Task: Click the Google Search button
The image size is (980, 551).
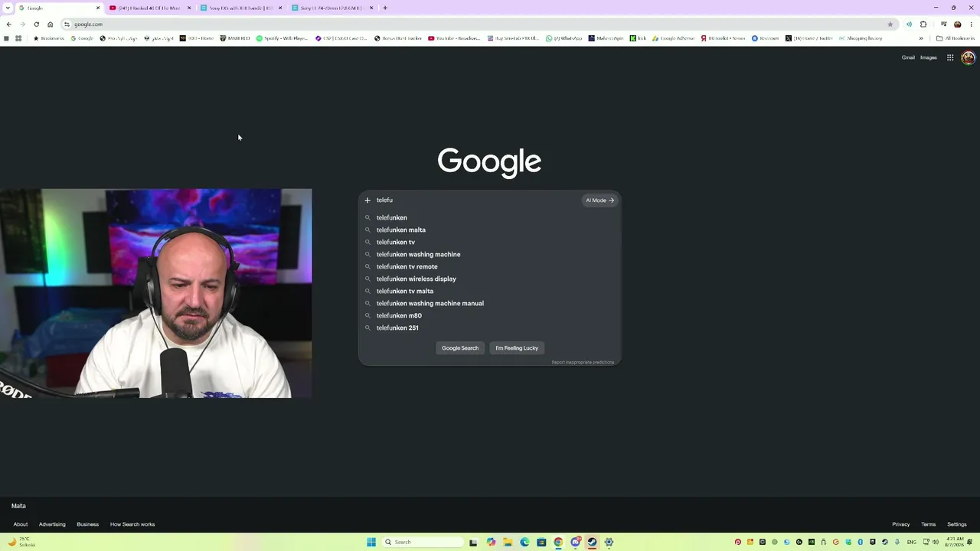Action: coord(460,348)
